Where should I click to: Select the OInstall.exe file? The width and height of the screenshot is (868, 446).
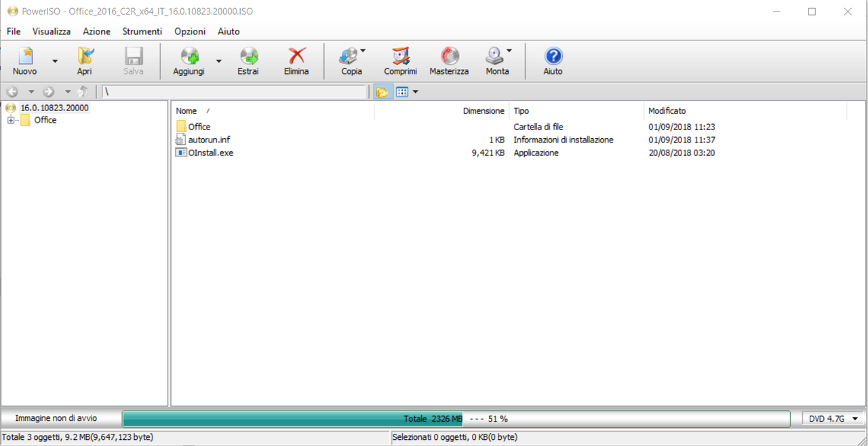[211, 153]
